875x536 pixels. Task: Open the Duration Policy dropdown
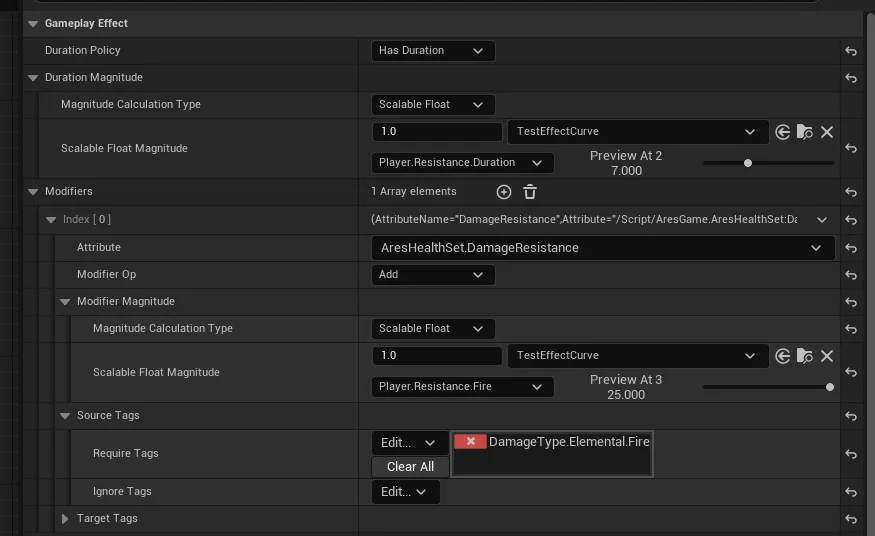(433, 51)
